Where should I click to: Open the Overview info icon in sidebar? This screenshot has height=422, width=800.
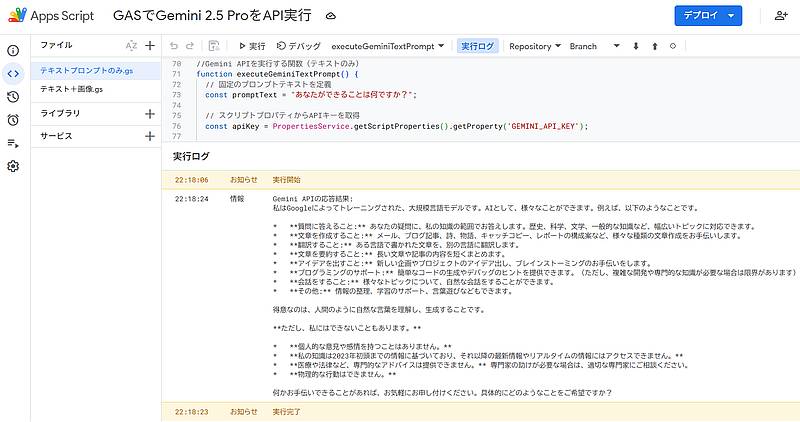[x=13, y=51]
